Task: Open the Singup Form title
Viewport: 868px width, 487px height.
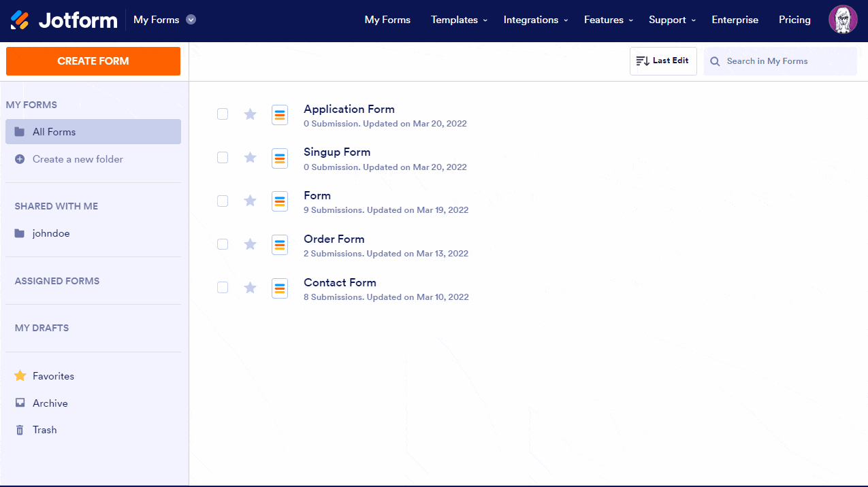Action: click(337, 152)
